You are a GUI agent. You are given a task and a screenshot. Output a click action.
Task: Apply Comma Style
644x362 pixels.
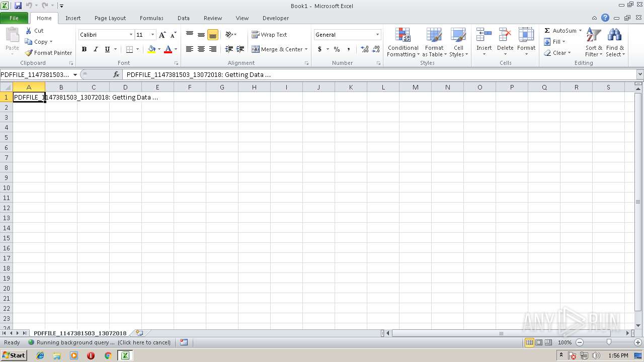pos(349,49)
